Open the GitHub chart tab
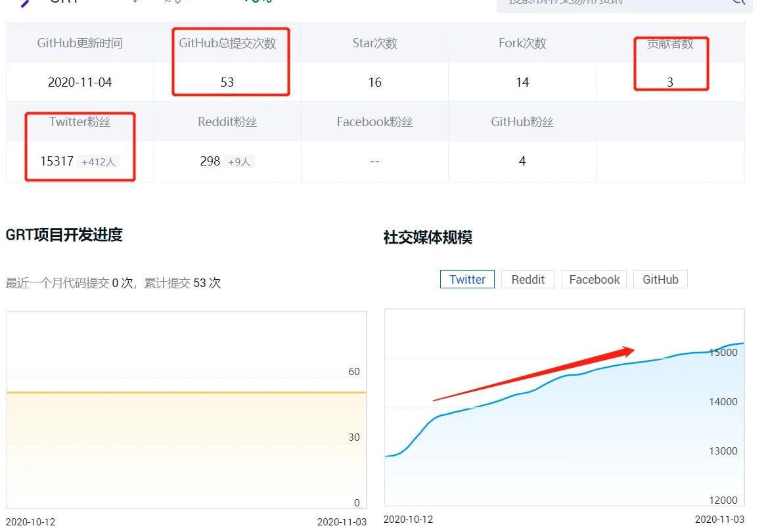The width and height of the screenshot is (768, 532). pos(660,279)
